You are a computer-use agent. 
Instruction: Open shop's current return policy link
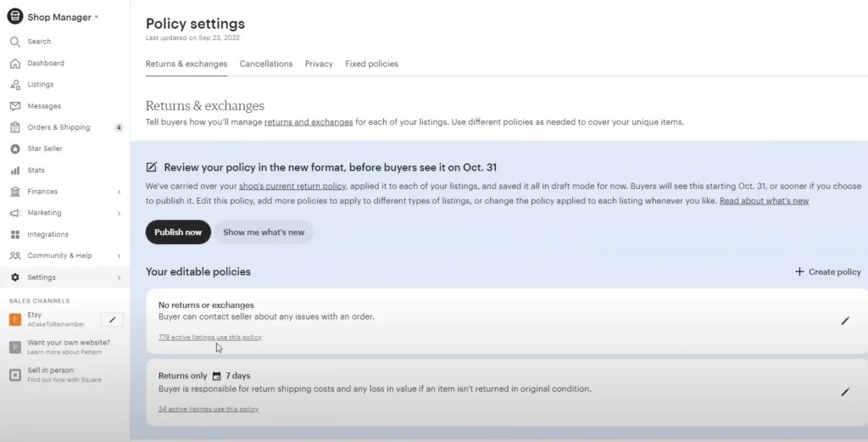pos(292,186)
